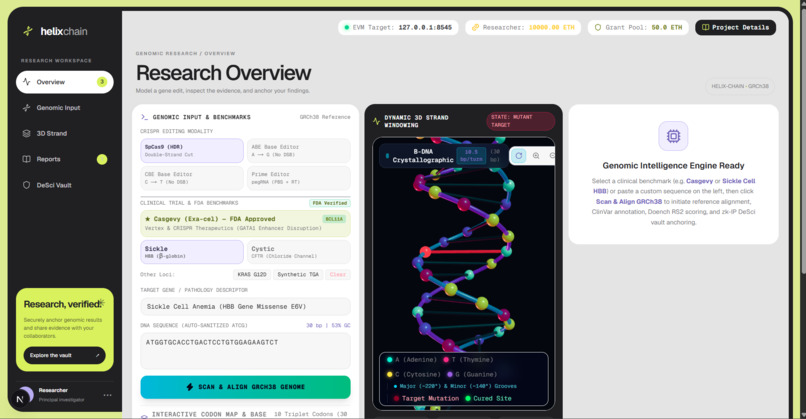Click the zoom in magnifier in 3D viewer

(536, 155)
